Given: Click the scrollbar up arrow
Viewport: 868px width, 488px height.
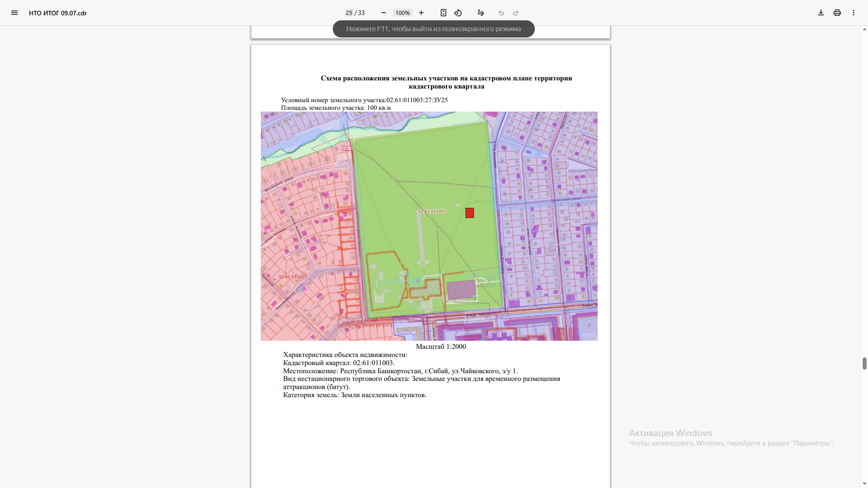Looking at the screenshot, I should point(864,29).
